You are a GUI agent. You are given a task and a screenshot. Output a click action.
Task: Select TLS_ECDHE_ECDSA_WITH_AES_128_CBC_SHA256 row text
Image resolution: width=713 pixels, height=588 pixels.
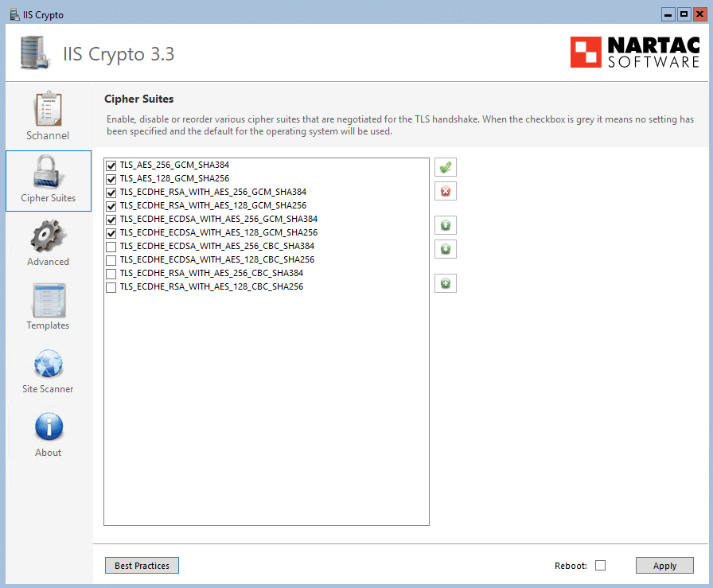217,259
